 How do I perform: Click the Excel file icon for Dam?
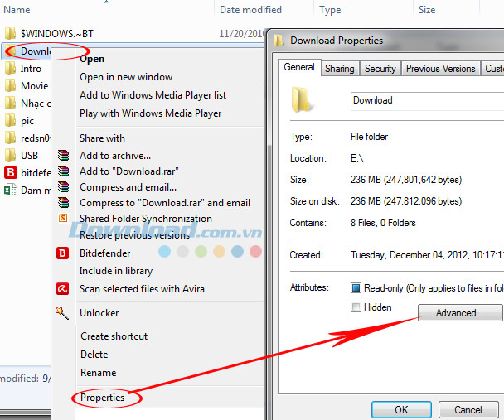pos(10,190)
